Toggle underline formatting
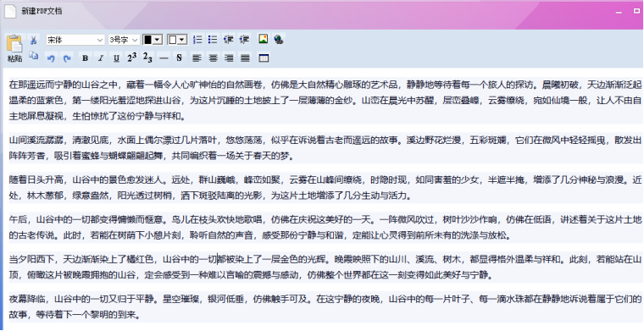The height and width of the screenshot is (331, 644). pos(116,58)
